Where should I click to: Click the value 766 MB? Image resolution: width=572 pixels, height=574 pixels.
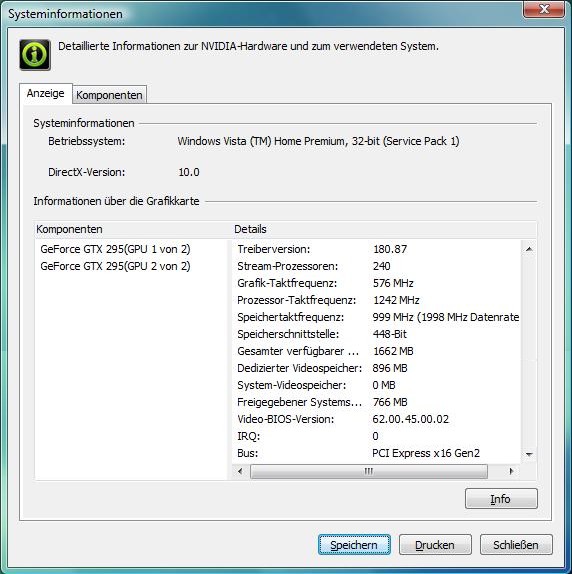click(x=390, y=402)
